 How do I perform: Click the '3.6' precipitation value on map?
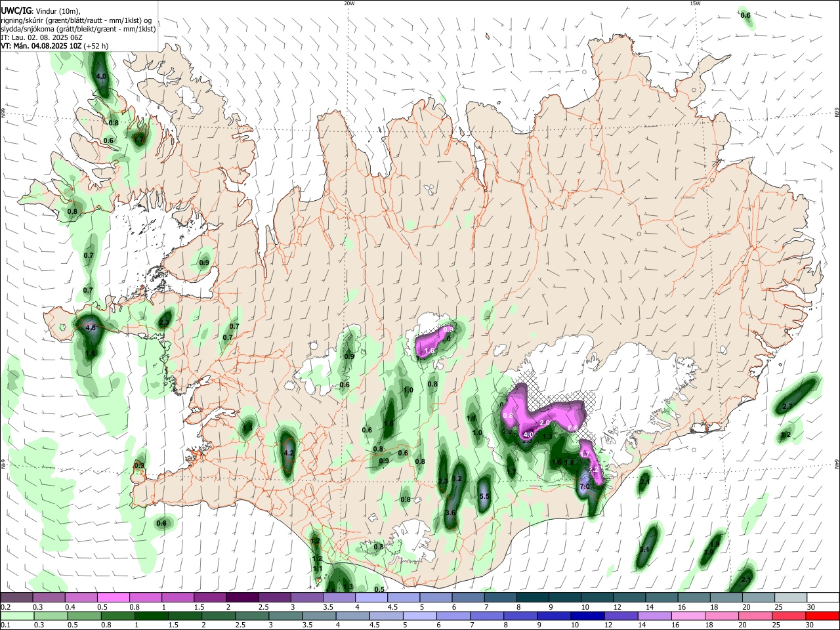(450, 513)
